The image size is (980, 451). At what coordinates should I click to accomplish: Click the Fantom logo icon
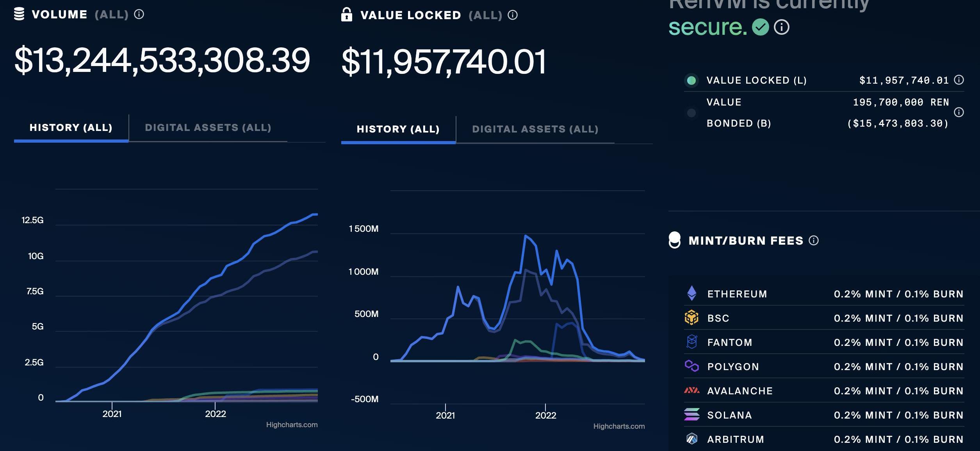[x=692, y=342]
